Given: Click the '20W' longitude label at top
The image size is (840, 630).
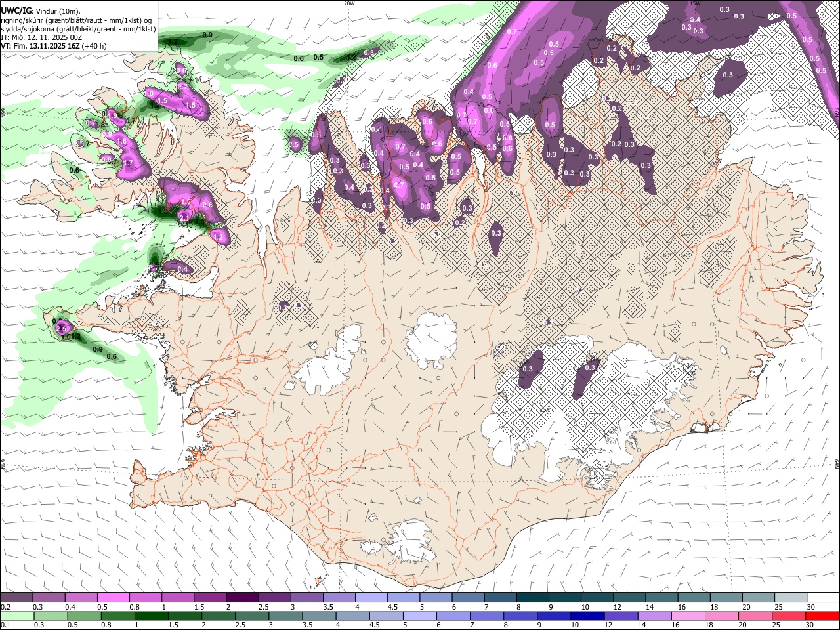Looking at the screenshot, I should click(x=349, y=3).
